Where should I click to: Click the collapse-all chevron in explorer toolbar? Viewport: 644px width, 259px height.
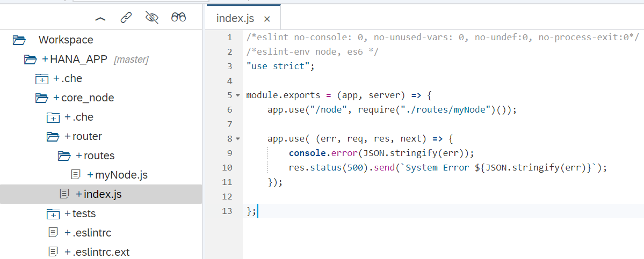click(100, 18)
